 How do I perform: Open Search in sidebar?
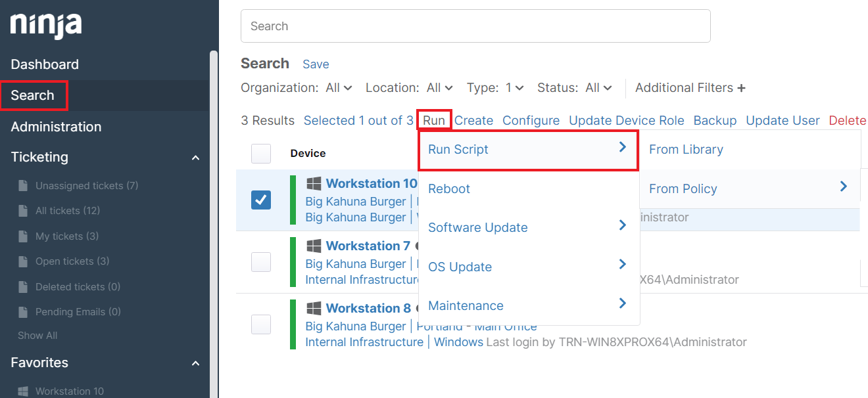[x=32, y=95]
